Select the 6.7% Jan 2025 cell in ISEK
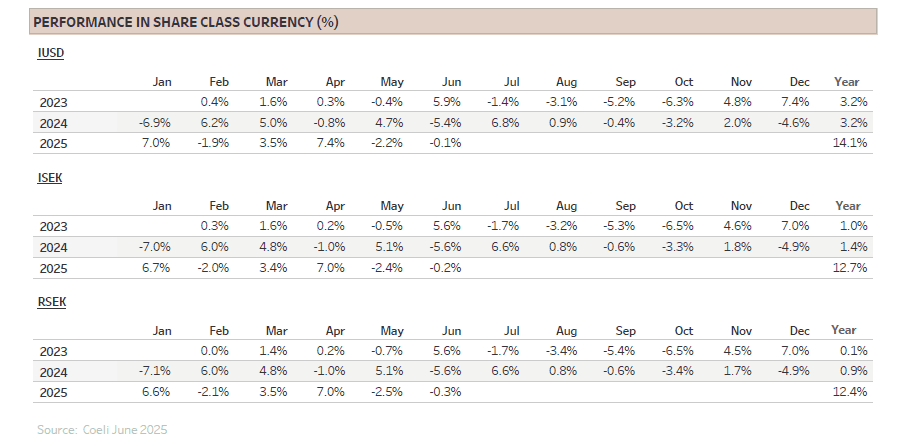This screenshot has height=446, width=906. [x=159, y=268]
